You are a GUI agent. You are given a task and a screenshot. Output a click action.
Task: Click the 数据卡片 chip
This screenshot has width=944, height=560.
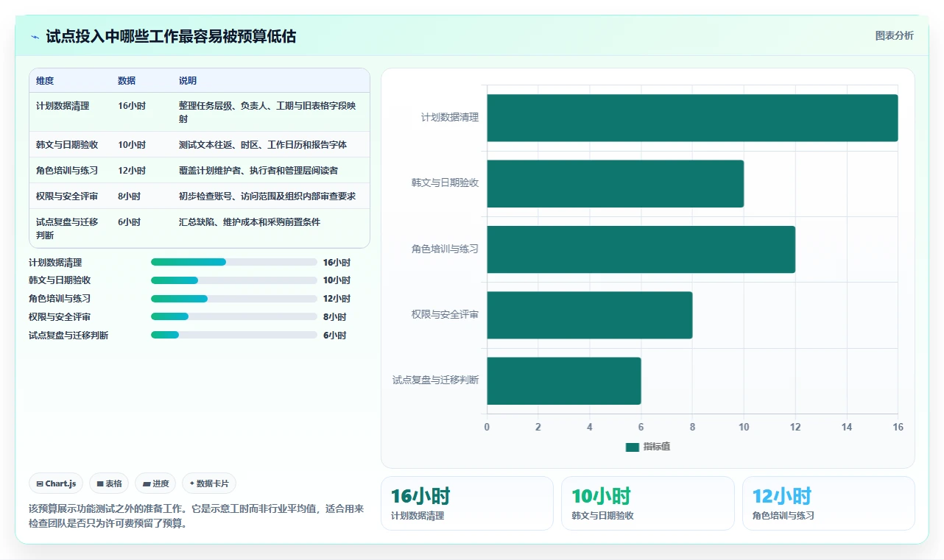(x=209, y=483)
